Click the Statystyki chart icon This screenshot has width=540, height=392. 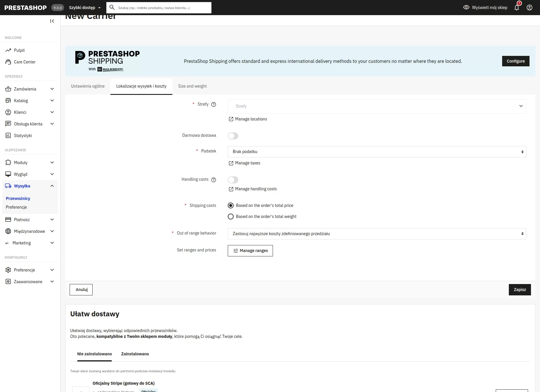pos(8,136)
